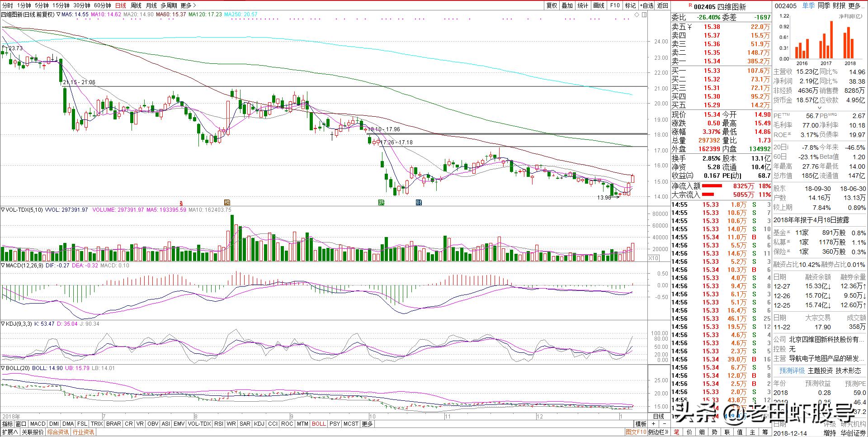
Task: Open the 势 trend side tab
Action: [x=715, y=432]
